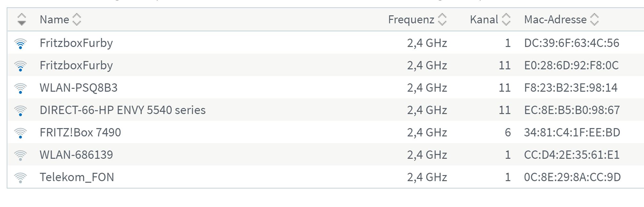This screenshot has width=644, height=207.
Task: Select the Telekom_FON network name
Action: click(x=77, y=177)
